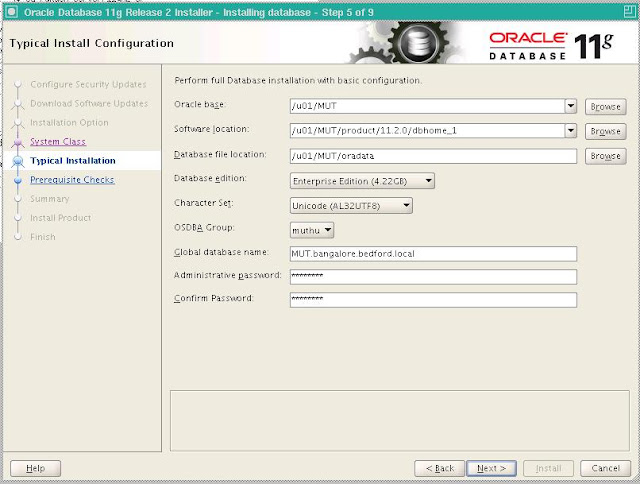Click the Character Set label
This screenshot has width=640, height=484.
pos(203,203)
